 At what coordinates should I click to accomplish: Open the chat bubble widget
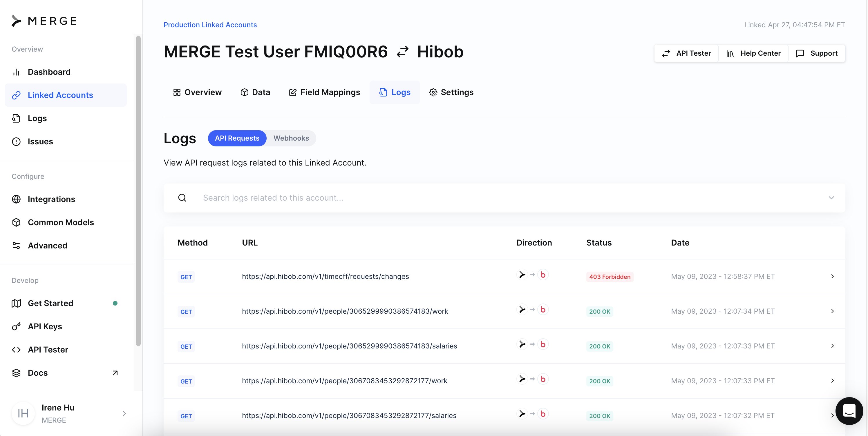click(849, 411)
